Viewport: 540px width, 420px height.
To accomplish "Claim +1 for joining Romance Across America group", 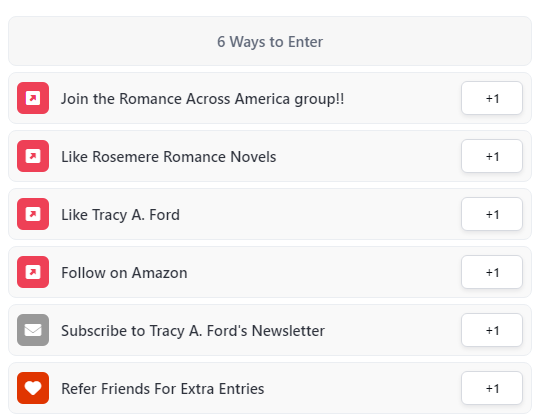I will 492,98.
